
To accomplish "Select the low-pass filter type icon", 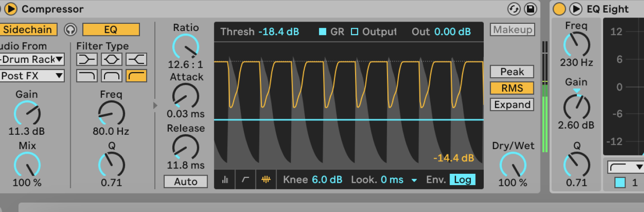I will tap(87, 76).
